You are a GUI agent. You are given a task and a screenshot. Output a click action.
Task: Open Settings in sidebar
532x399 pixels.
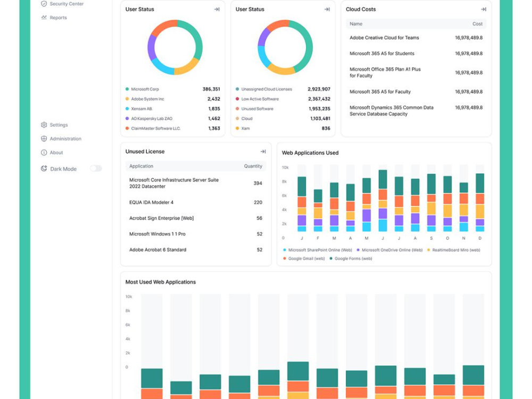click(54, 125)
